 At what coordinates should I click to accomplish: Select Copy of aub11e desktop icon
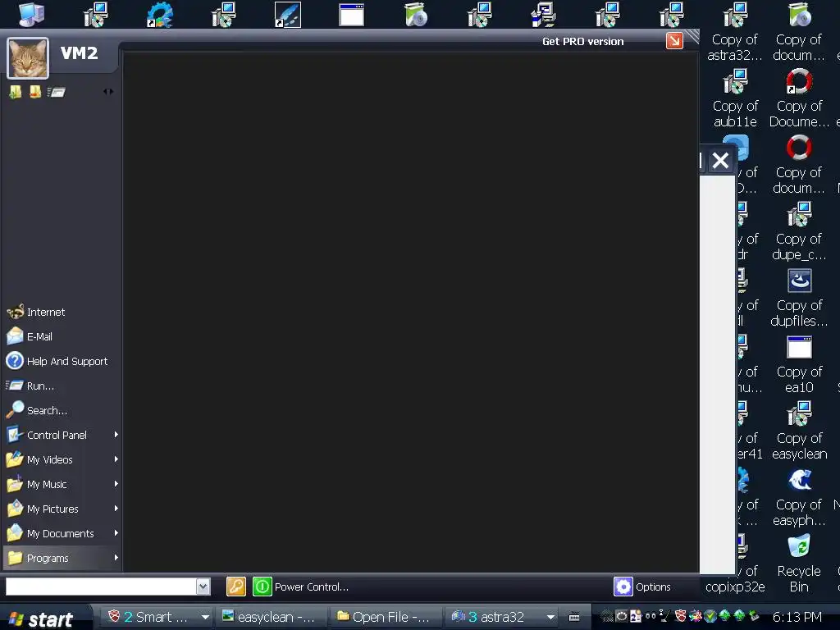coord(735,99)
